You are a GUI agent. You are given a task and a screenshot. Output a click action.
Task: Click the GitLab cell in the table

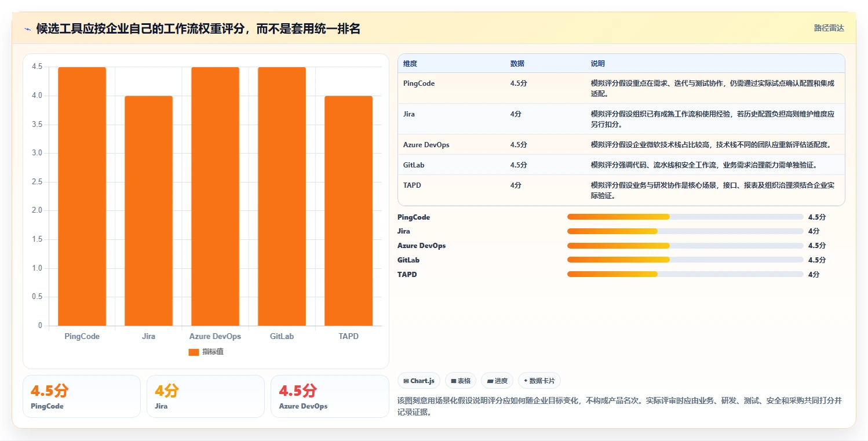(x=414, y=165)
